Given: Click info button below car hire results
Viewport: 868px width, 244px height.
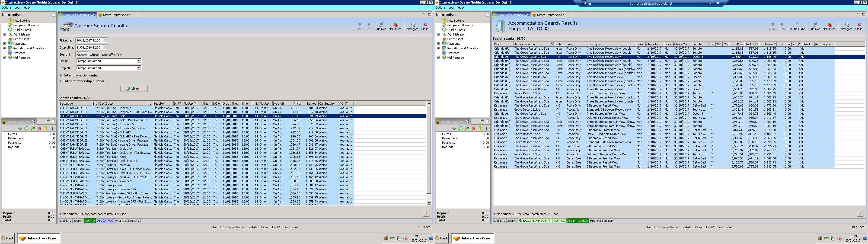Looking at the screenshot, I should 426,214.
